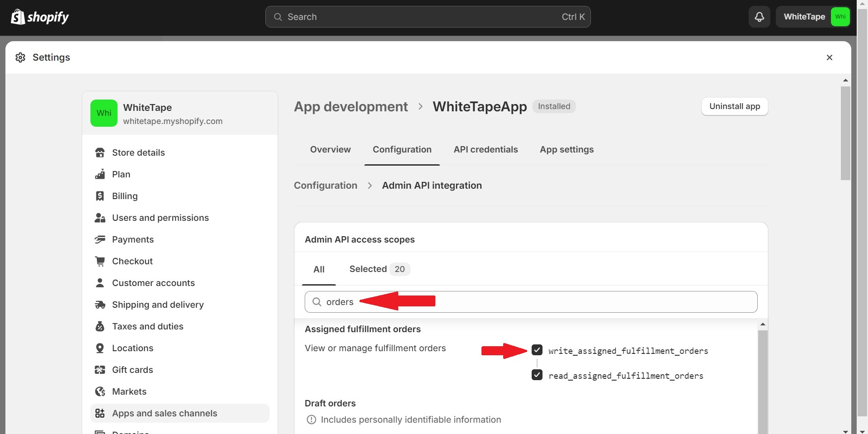Image resolution: width=868 pixels, height=434 pixels.
Task: Uncheck write_assigned_fulfillment_orders scope
Action: (x=537, y=350)
